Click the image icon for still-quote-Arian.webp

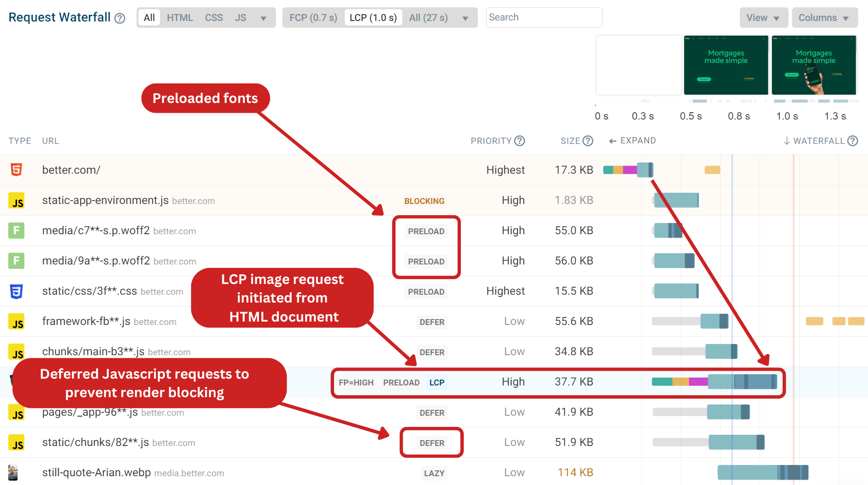[13, 472]
